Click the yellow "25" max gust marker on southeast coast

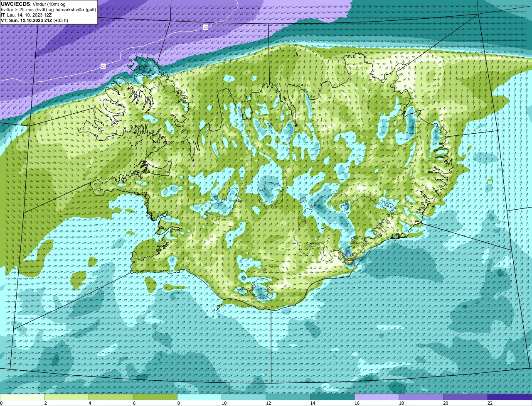pyautogui.click(x=350, y=259)
